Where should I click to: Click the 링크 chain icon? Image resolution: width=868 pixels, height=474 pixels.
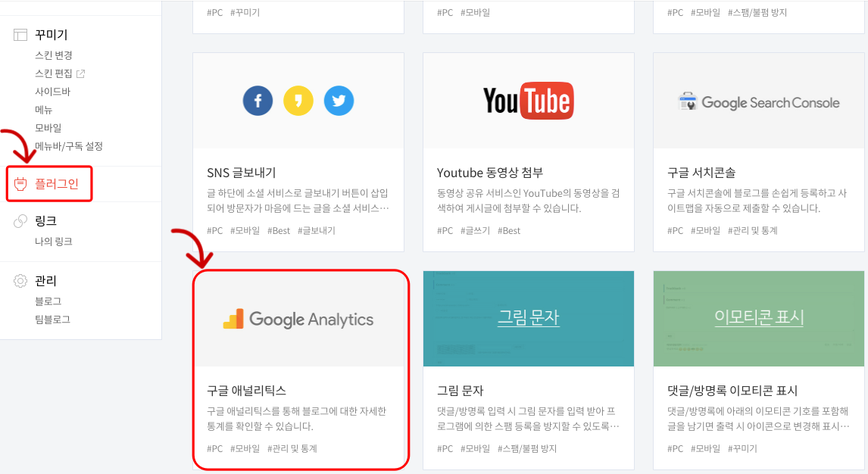(x=20, y=221)
